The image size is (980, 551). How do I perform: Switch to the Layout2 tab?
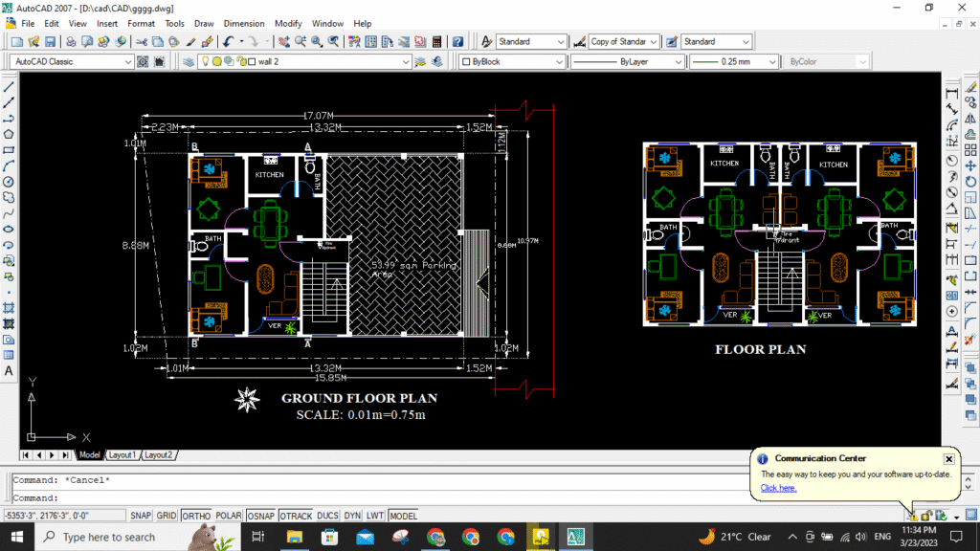click(x=158, y=455)
